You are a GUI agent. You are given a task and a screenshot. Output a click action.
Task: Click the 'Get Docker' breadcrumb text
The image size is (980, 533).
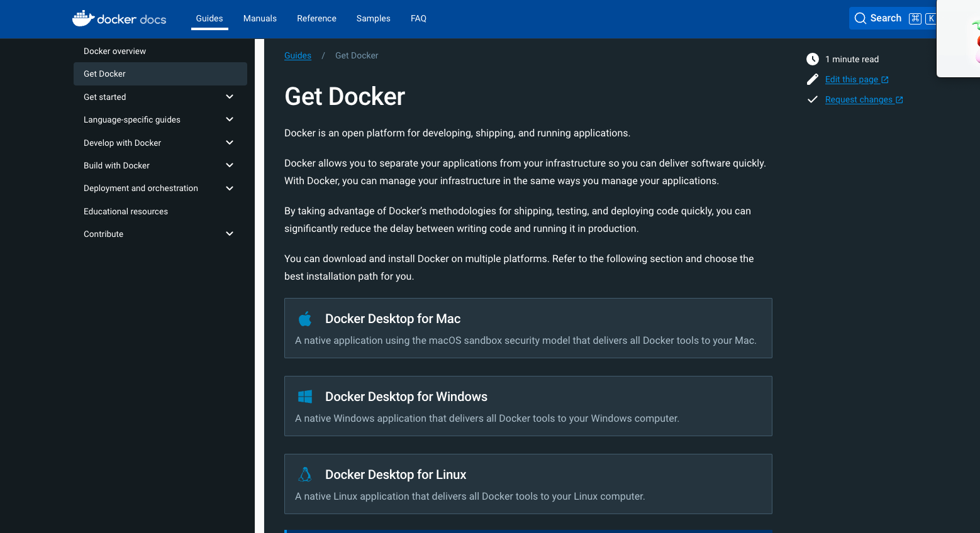[x=357, y=55]
